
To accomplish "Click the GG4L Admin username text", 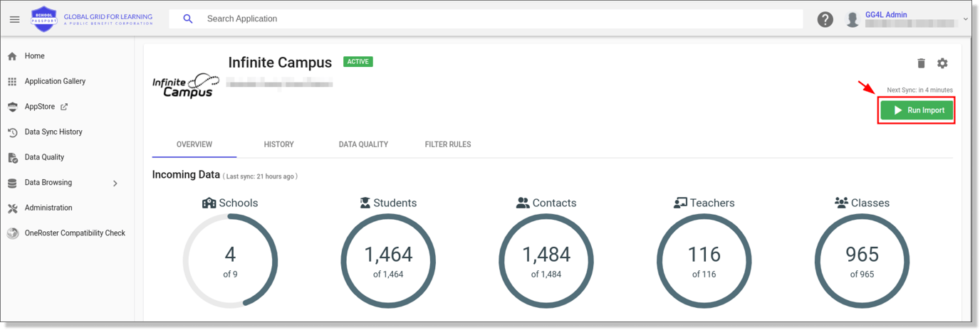I will click(886, 14).
